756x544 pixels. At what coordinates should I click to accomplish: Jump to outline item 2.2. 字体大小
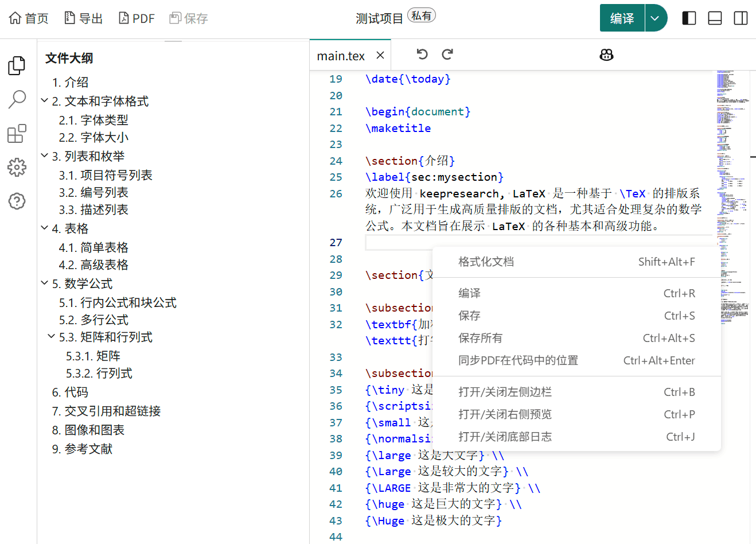tap(93, 138)
